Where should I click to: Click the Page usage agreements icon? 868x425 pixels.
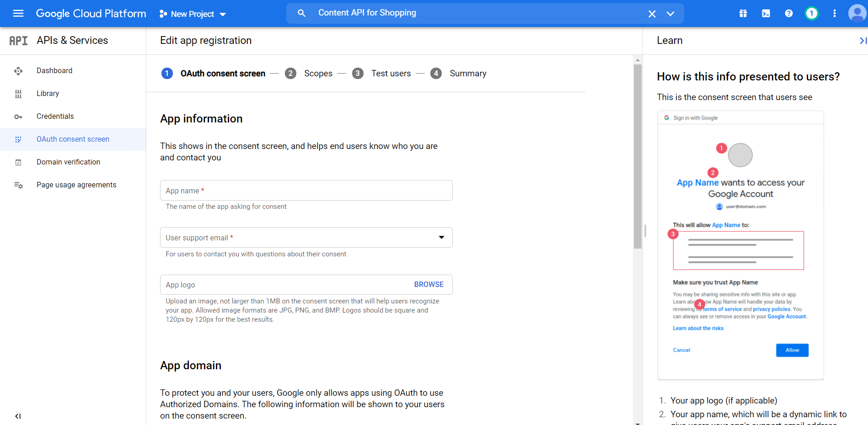pyautogui.click(x=18, y=185)
